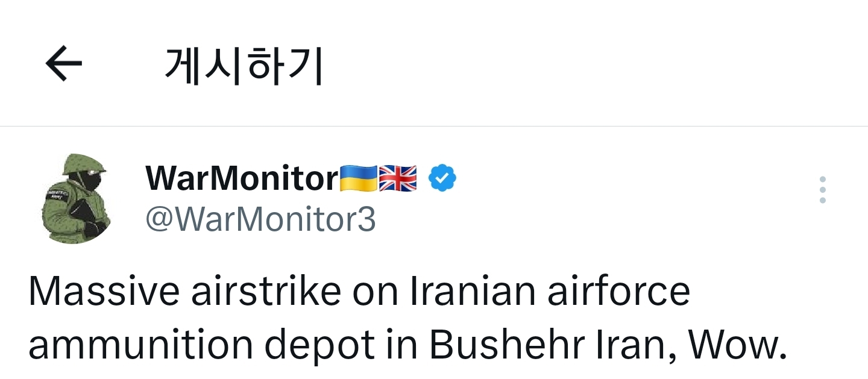Image resolution: width=868 pixels, height=379 pixels.
Task: Click WarMonitor's soldier profile picture
Action: [x=77, y=198]
